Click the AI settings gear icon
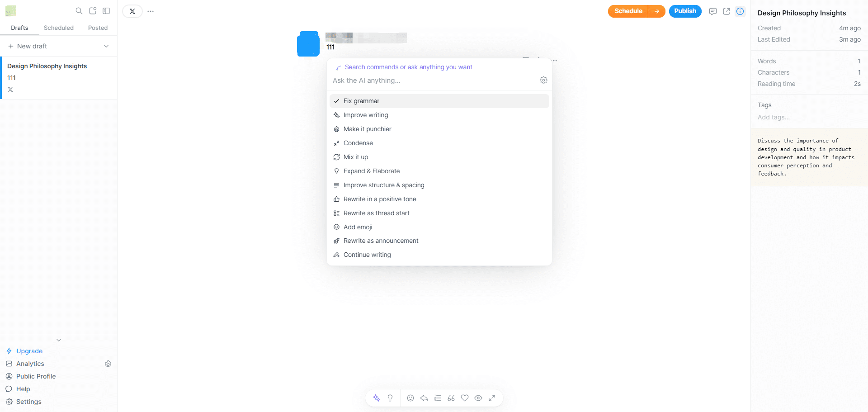Screen dimensions: 868x412 point(543,80)
